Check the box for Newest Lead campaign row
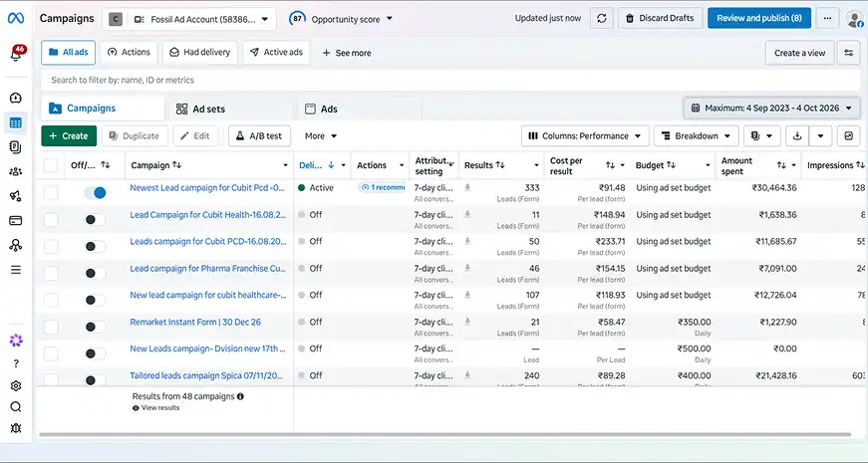The height and width of the screenshot is (463, 868). (x=51, y=192)
